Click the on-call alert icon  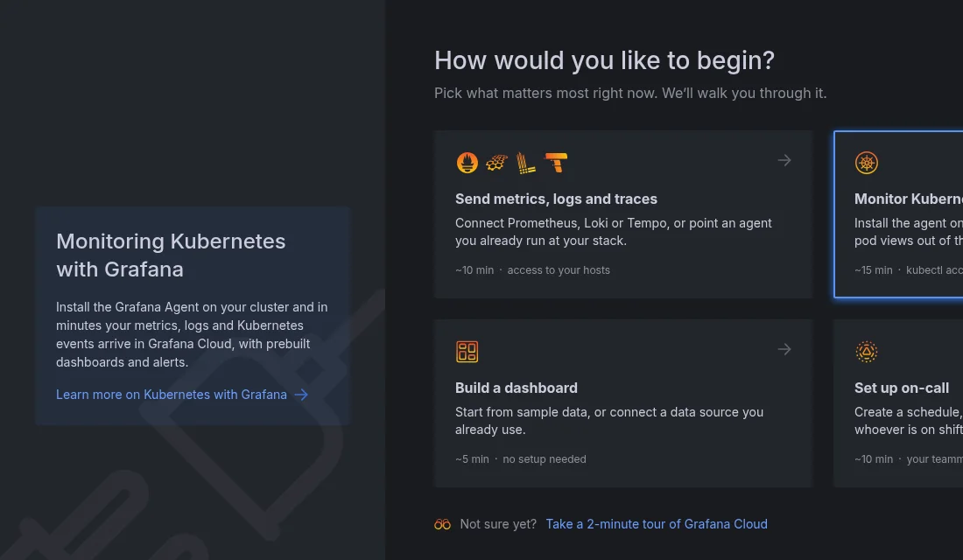point(866,352)
